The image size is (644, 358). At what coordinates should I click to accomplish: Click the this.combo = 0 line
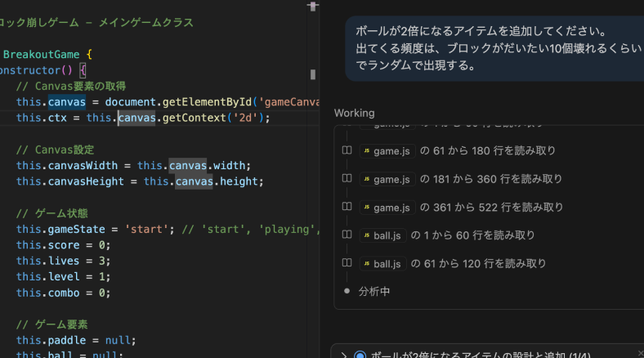(63, 293)
